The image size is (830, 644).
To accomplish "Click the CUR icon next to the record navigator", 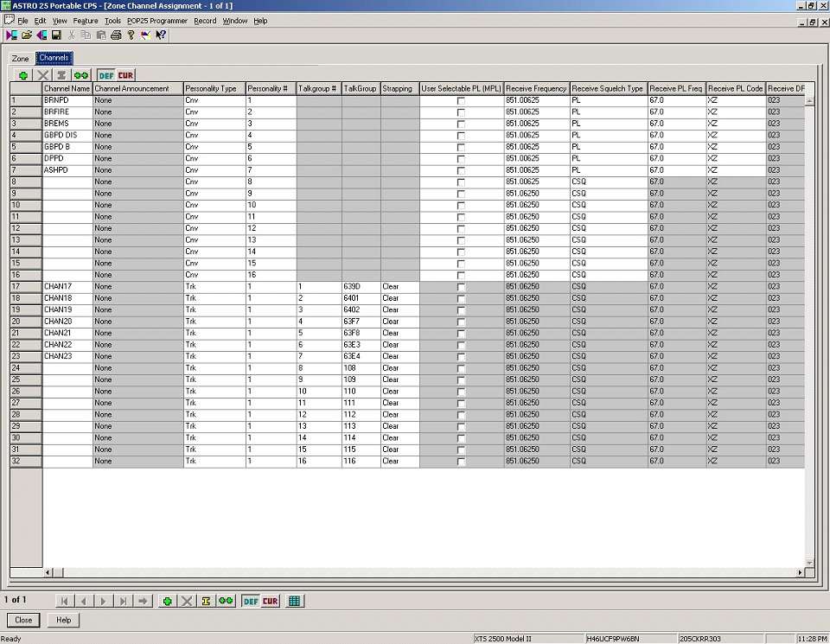I will (271, 601).
